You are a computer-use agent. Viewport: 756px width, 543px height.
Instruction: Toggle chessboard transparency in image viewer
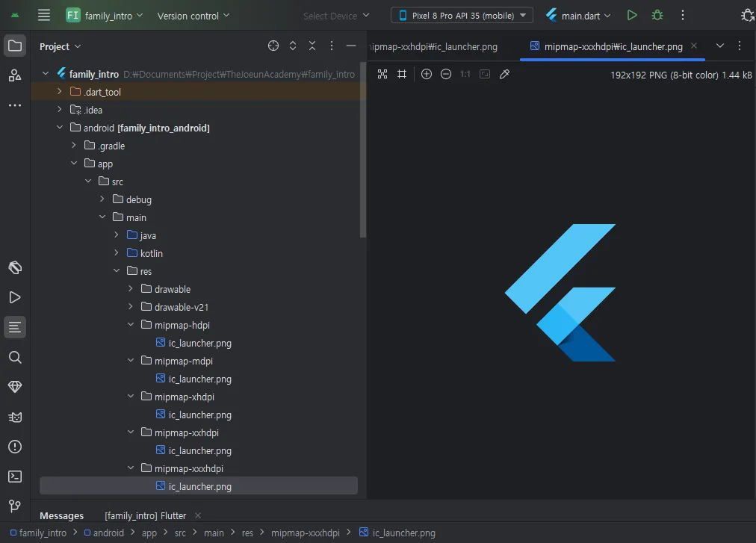click(382, 74)
